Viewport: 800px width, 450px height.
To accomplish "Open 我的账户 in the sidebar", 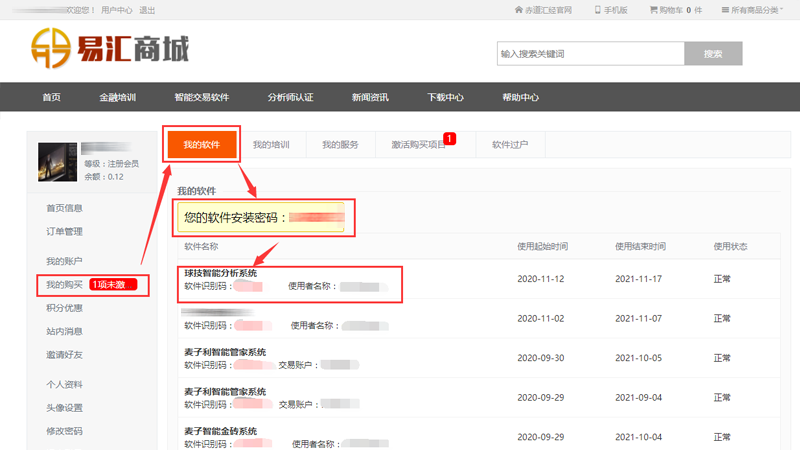I will point(64,261).
